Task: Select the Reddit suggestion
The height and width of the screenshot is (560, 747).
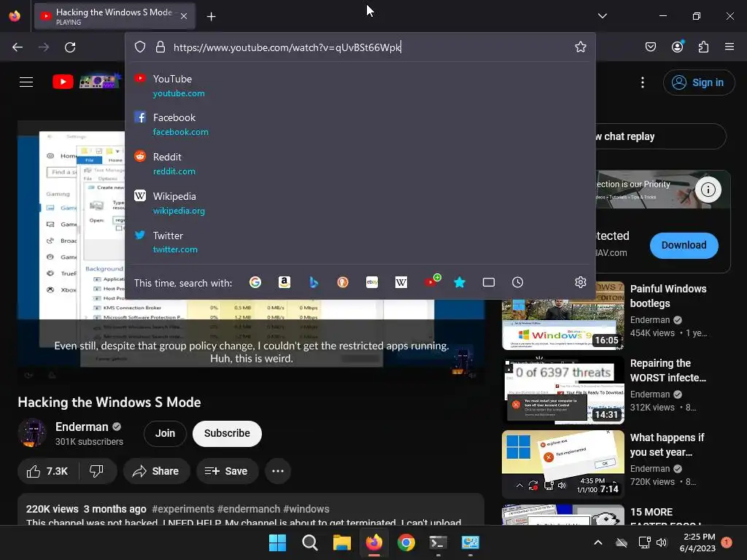Action: [360, 163]
